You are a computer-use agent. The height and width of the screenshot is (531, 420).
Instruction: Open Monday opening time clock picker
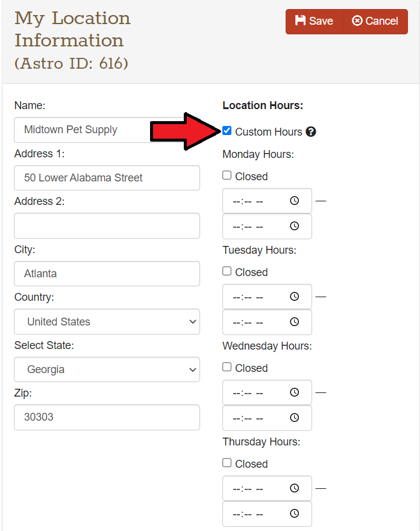click(294, 201)
